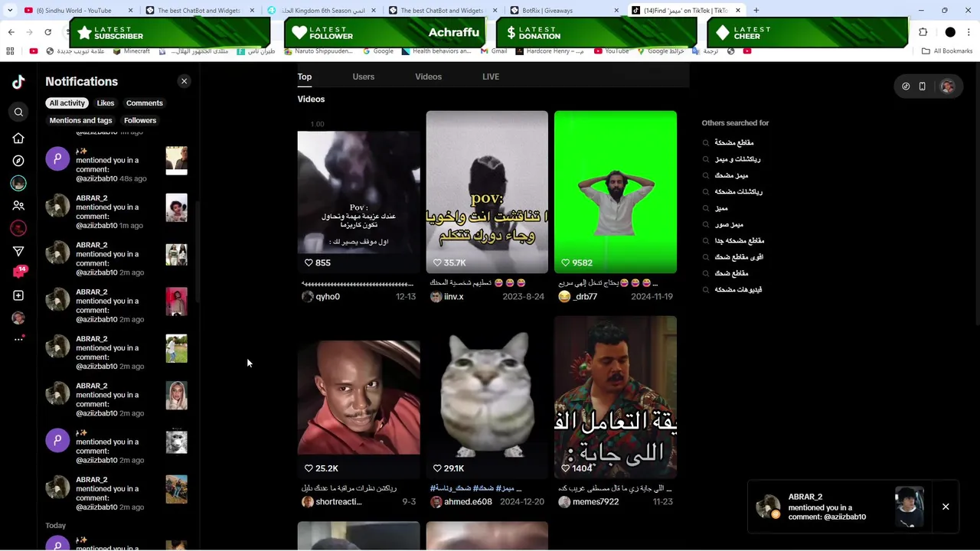Click the heart icon showing 35.7K likes
Image resolution: width=980 pixels, height=551 pixels.
437,262
